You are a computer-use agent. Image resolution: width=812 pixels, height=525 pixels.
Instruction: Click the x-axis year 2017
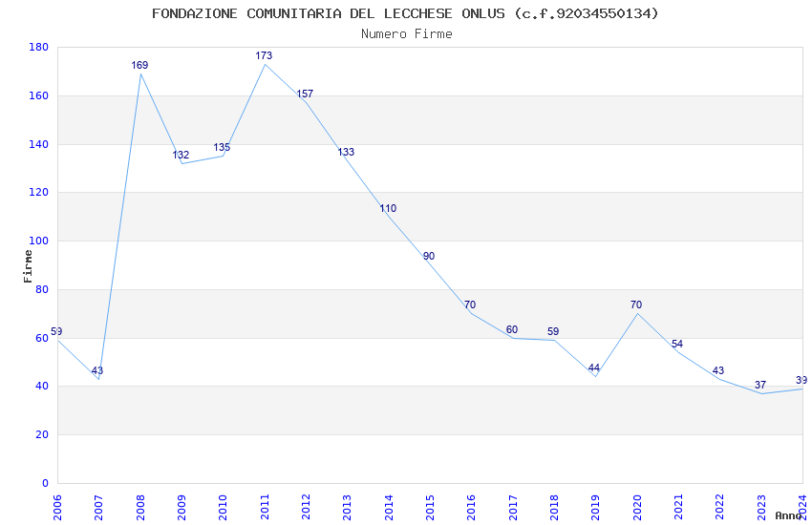tap(513, 508)
